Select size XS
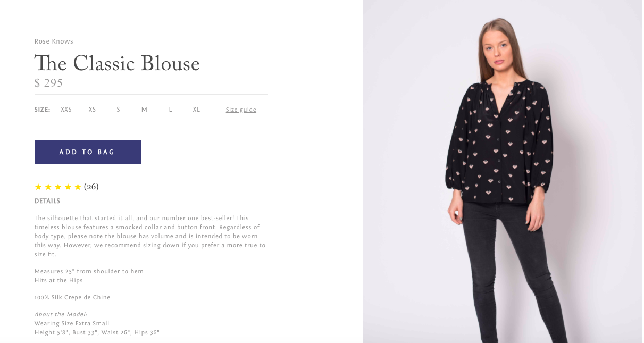The height and width of the screenshot is (343, 644). [x=92, y=110]
